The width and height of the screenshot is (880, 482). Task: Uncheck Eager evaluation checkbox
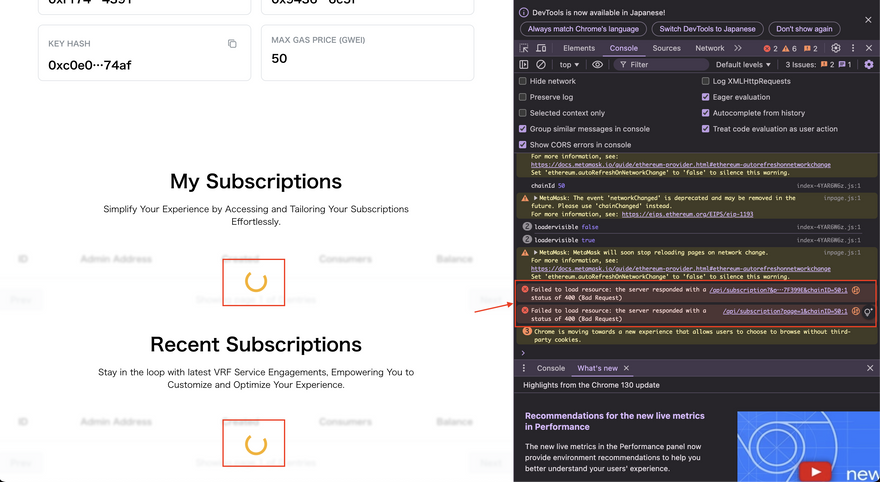click(706, 97)
